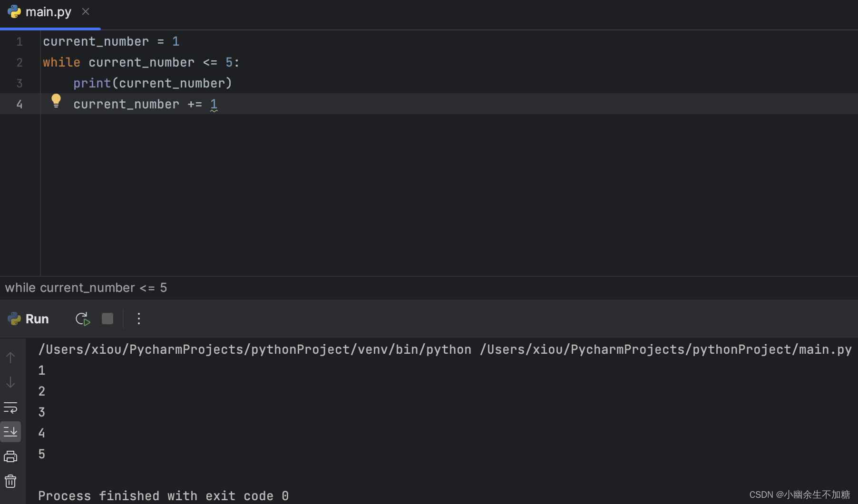
Task: Click breadcrumb 'while current_number <= 5'
Action: pos(86,288)
